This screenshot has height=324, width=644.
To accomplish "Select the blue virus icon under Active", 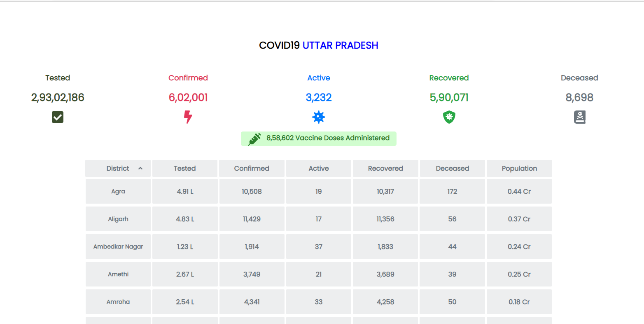I will pos(318,117).
